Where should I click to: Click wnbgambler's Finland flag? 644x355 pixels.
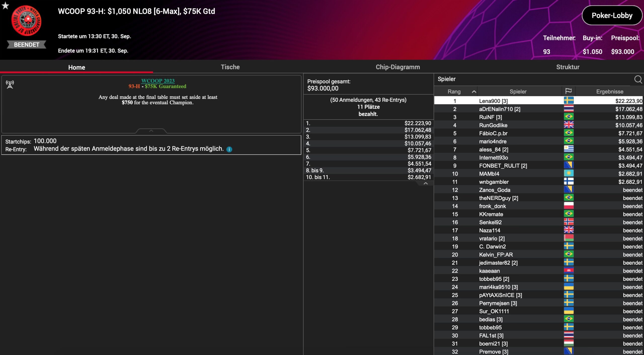(569, 181)
